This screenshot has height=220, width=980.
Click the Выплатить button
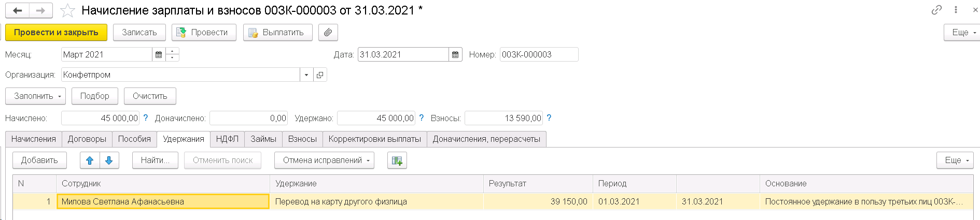[x=278, y=32]
